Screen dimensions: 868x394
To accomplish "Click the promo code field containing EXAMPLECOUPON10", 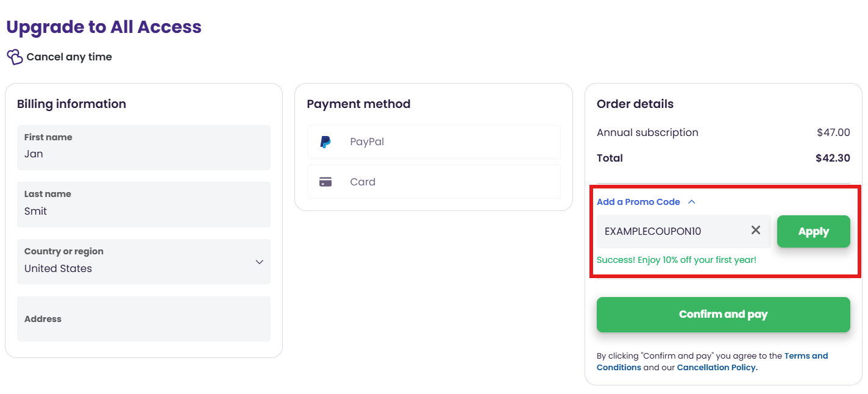I will point(671,232).
